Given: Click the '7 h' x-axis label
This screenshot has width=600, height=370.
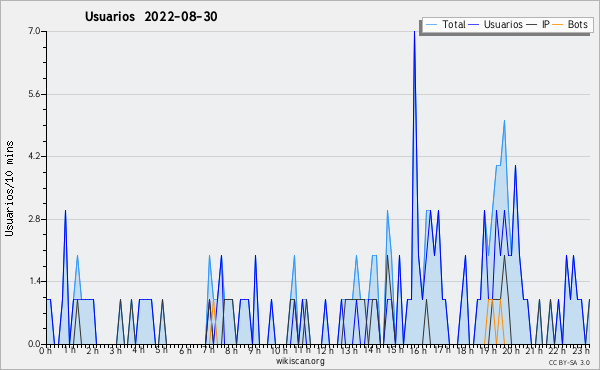Looking at the screenshot, I should 209,350.
